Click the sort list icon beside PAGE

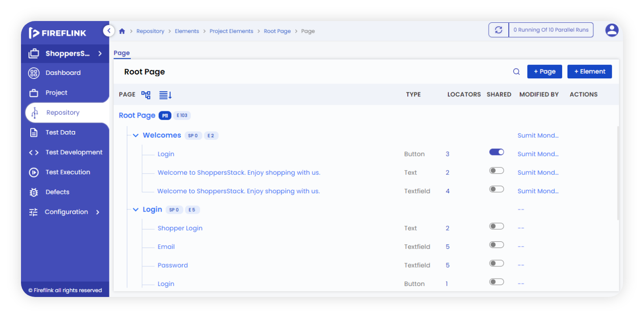click(x=165, y=95)
